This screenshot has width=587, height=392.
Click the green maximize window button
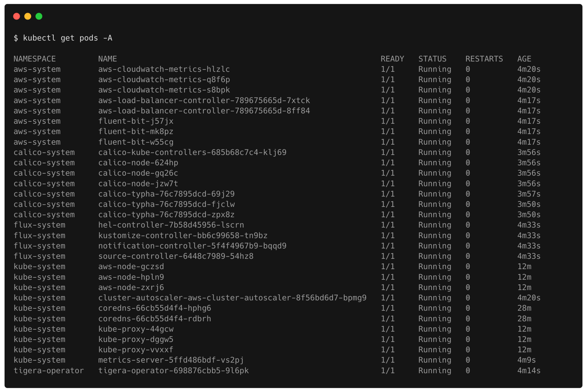(x=39, y=16)
